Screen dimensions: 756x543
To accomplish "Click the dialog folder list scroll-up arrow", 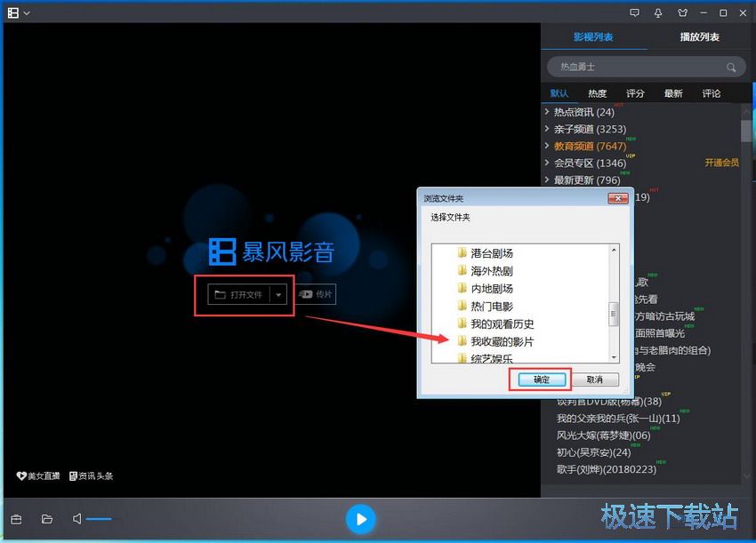I will (x=614, y=250).
